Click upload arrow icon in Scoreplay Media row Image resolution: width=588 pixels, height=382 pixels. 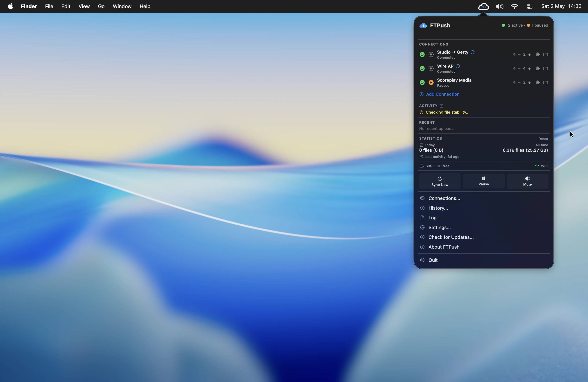pyautogui.click(x=514, y=82)
